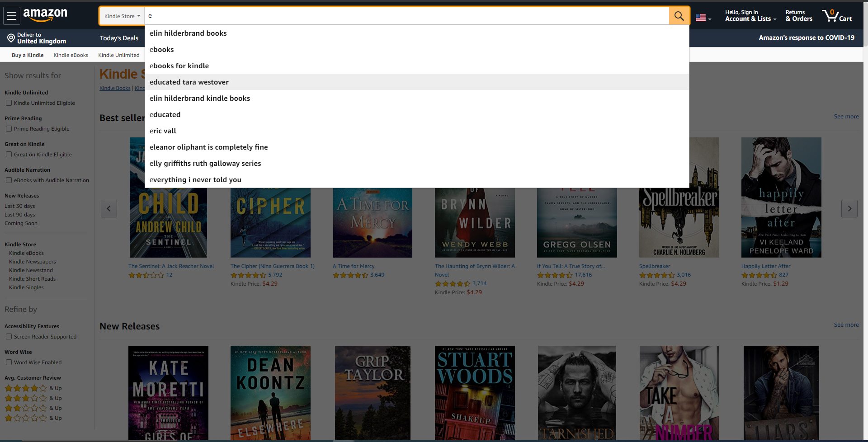This screenshot has height=442, width=868.
Task: Click the Amazon logo
Action: (45, 15)
